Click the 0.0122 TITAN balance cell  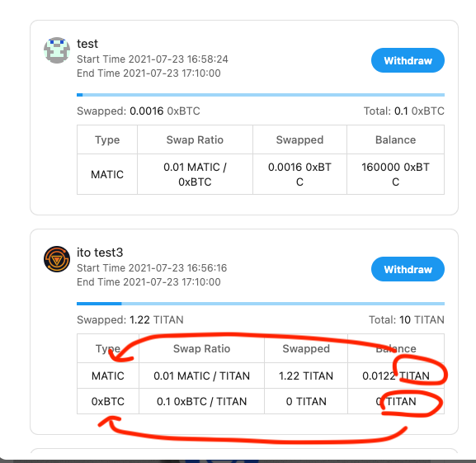coord(396,376)
